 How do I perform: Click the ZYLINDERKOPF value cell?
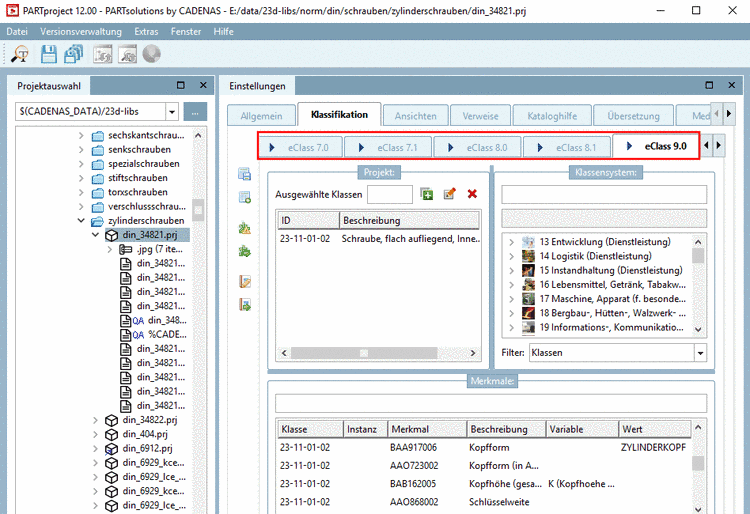coord(653,448)
